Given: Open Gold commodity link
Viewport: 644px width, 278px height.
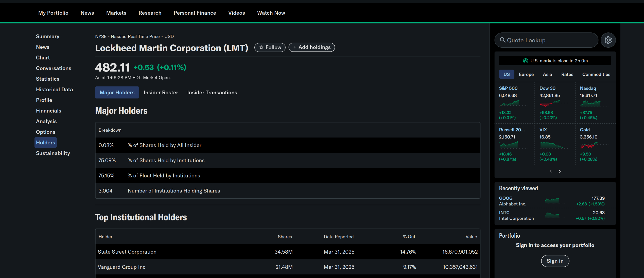Looking at the screenshot, I should click(585, 130).
